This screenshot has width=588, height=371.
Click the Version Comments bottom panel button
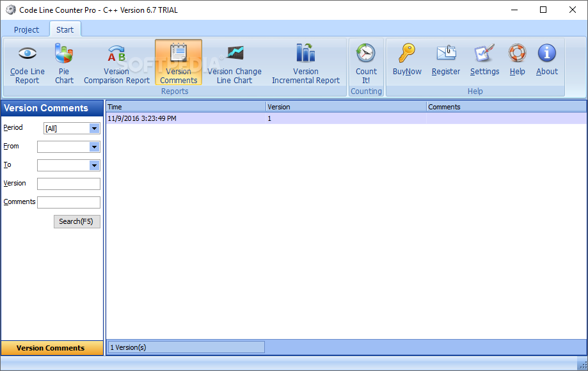pyautogui.click(x=52, y=348)
